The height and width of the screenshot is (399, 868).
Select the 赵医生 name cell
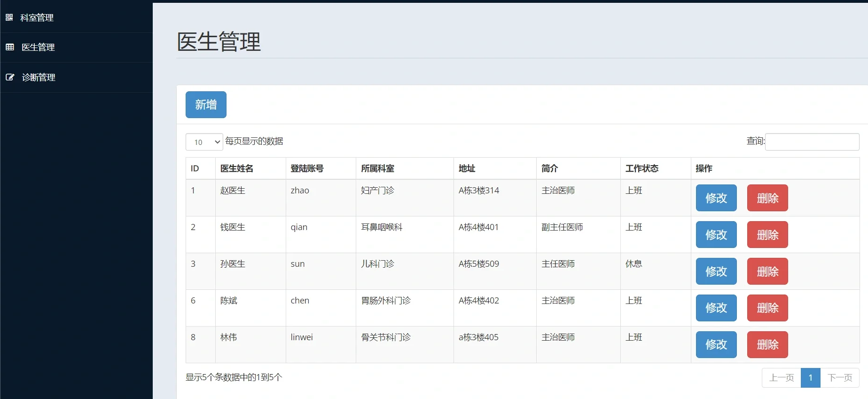pyautogui.click(x=250, y=198)
